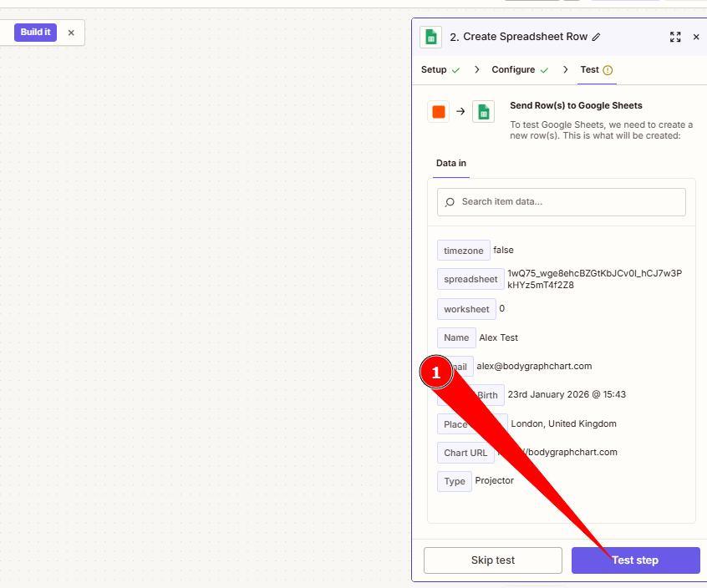Click the orange trigger app icon
Viewport: 707px width, 588px height.
(x=439, y=112)
